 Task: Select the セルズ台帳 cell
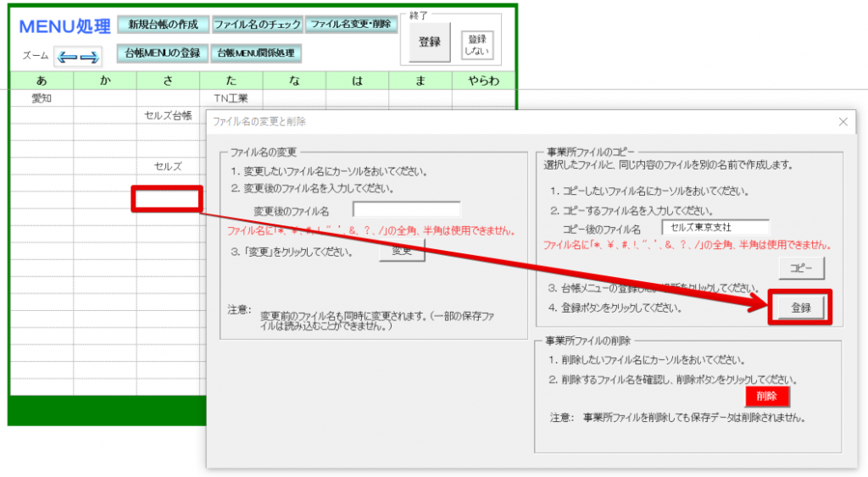coord(169,115)
